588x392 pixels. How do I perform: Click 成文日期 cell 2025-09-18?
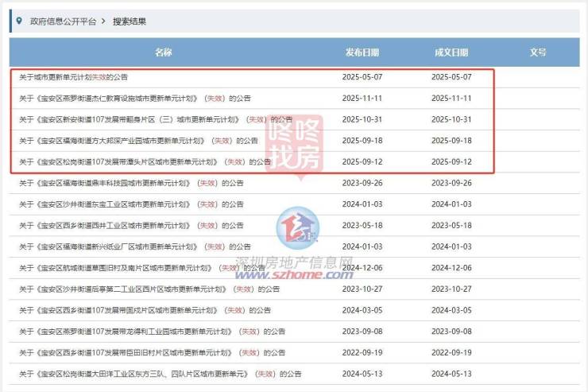451,141
